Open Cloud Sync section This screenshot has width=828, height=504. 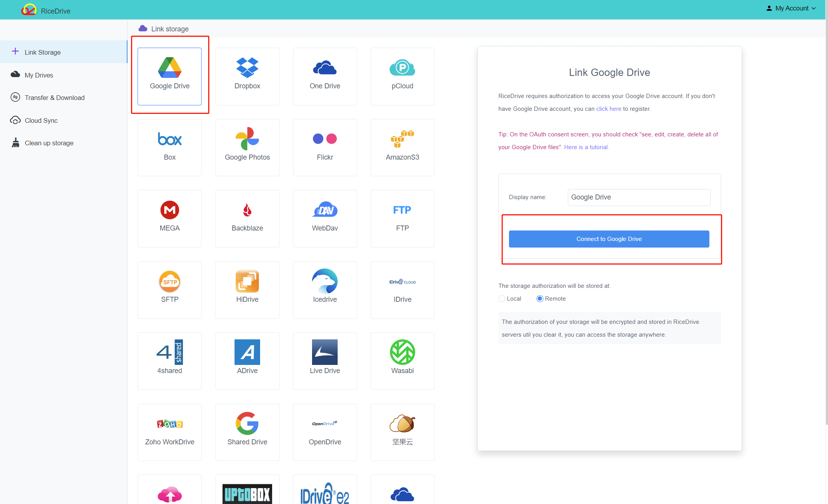(x=41, y=120)
